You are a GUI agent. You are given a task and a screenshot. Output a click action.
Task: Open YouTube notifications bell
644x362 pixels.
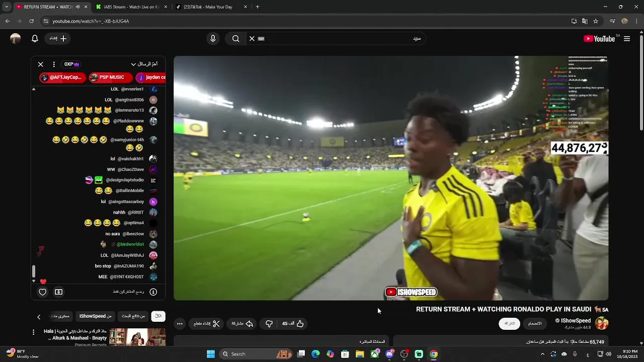(35, 39)
